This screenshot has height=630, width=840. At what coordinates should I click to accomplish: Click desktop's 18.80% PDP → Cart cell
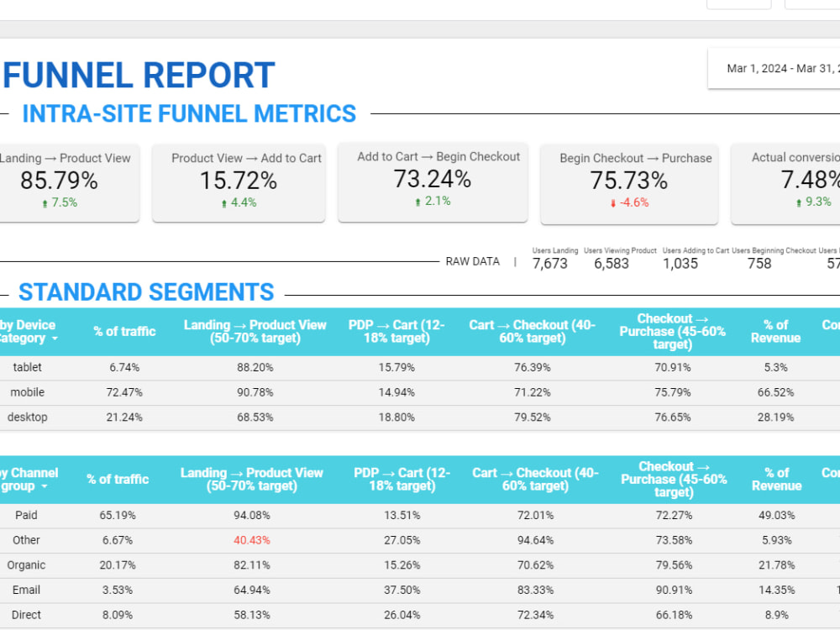click(x=396, y=417)
